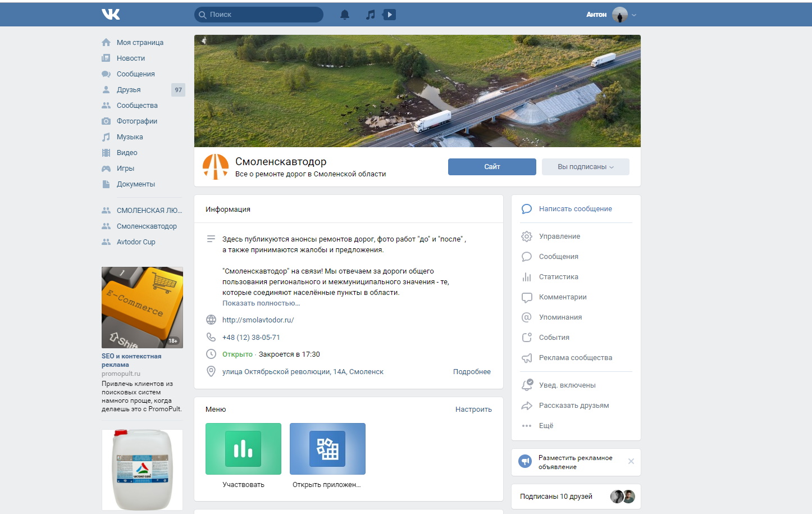Expand the account menu chevron near Антон

pyautogui.click(x=634, y=15)
